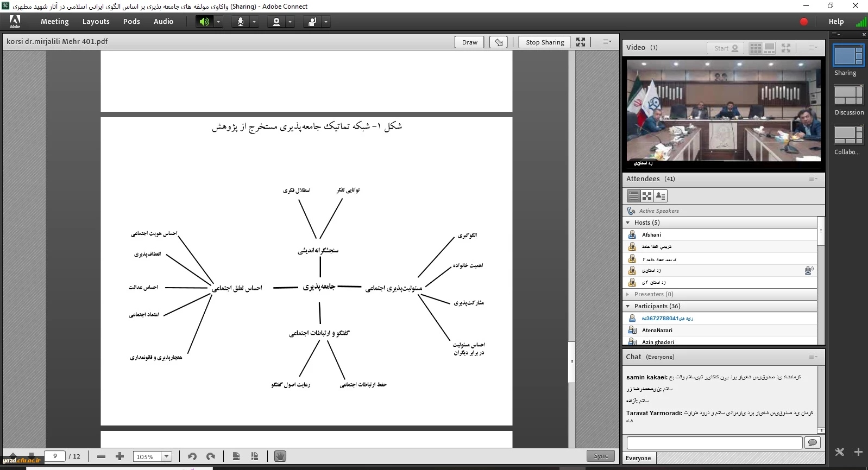Make the Share pod full screen

pyautogui.click(x=581, y=42)
